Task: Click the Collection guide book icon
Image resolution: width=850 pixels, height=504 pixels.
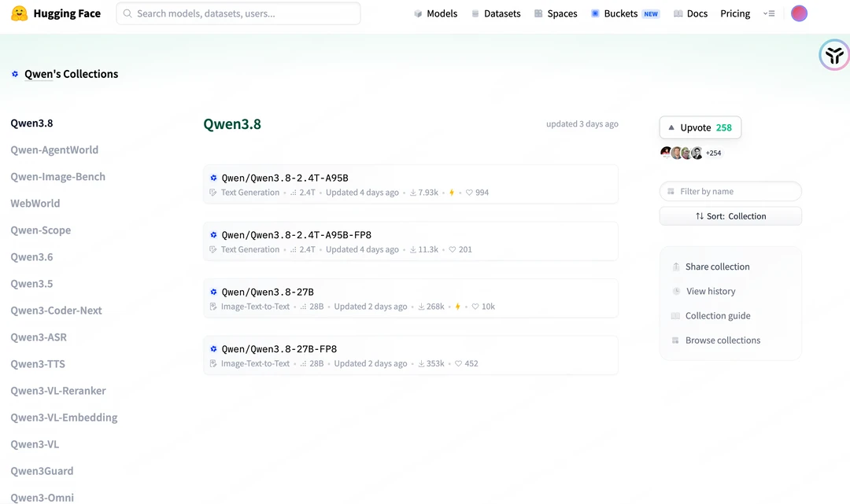Action: [675, 315]
